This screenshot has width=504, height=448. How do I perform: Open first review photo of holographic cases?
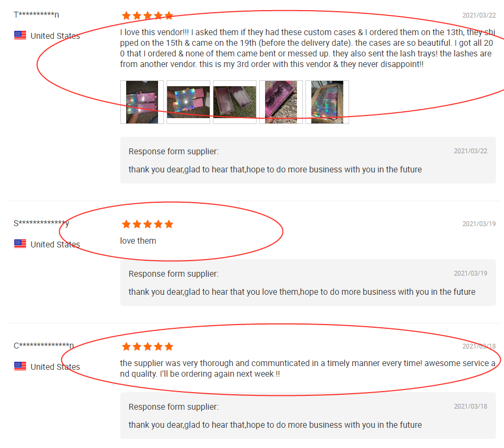(x=142, y=102)
